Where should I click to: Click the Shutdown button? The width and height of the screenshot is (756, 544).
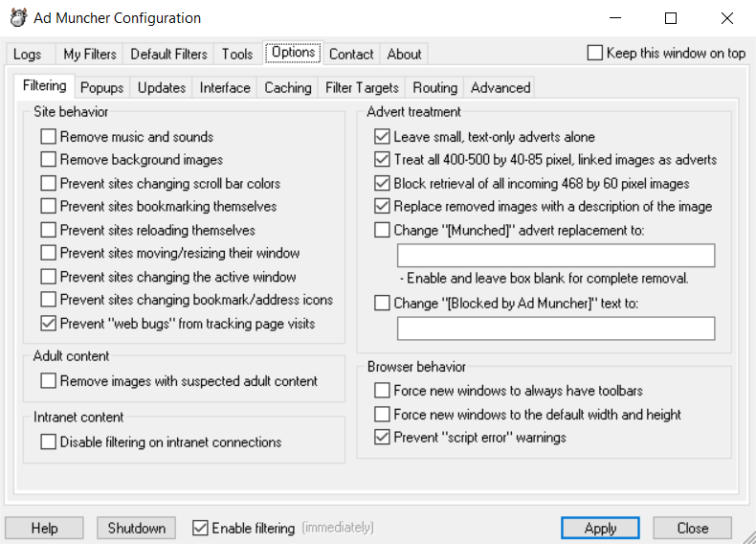[x=137, y=528]
